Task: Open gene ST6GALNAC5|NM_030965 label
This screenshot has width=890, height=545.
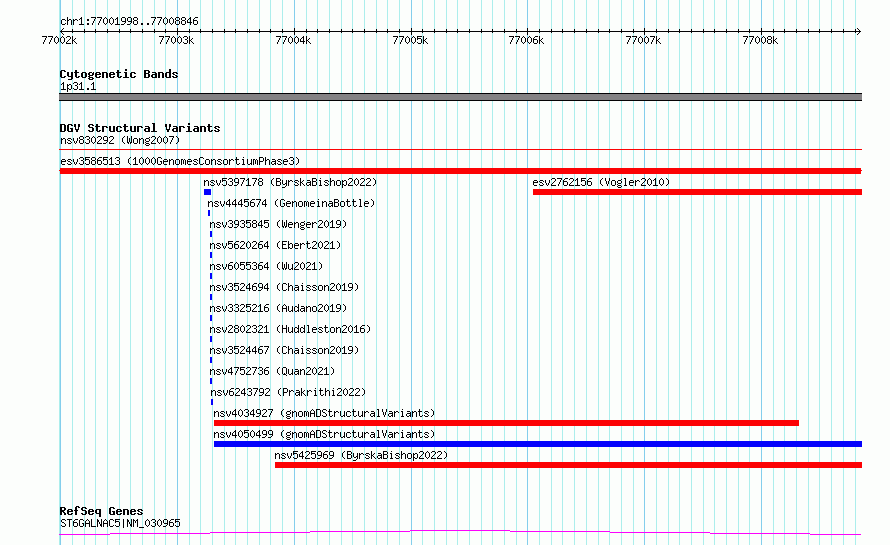Action: click(120, 523)
